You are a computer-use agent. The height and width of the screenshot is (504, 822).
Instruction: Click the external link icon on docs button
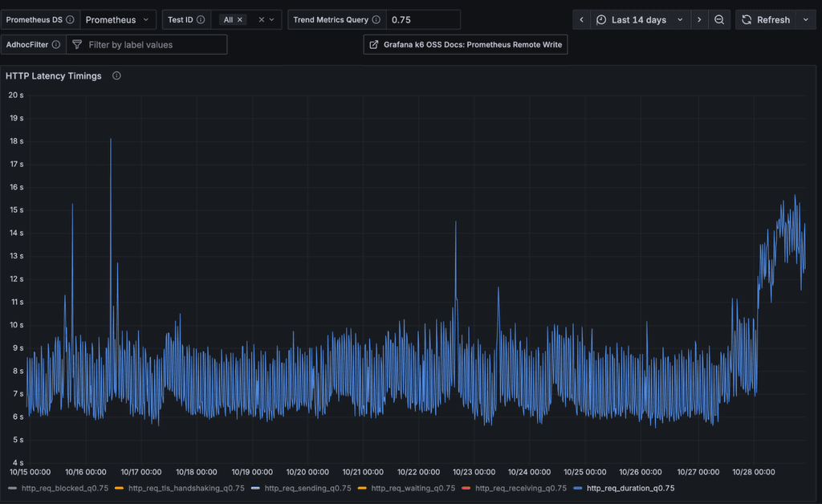(374, 44)
